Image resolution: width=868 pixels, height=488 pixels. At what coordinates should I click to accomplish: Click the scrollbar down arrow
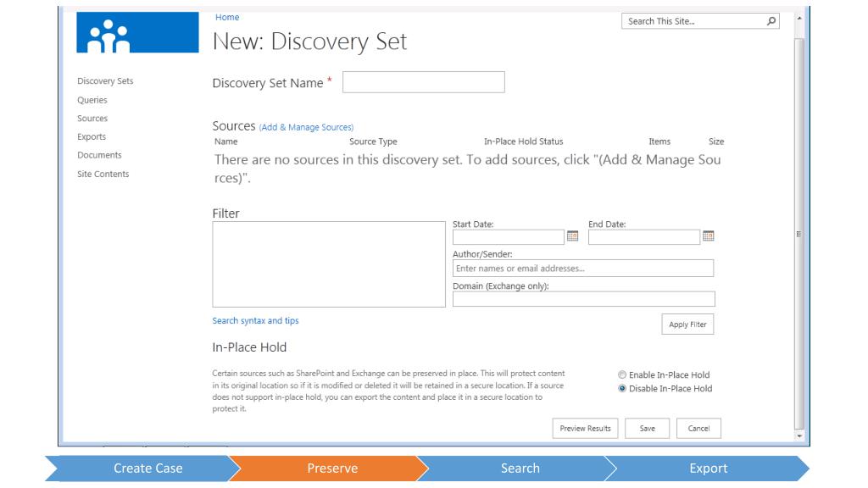point(798,435)
